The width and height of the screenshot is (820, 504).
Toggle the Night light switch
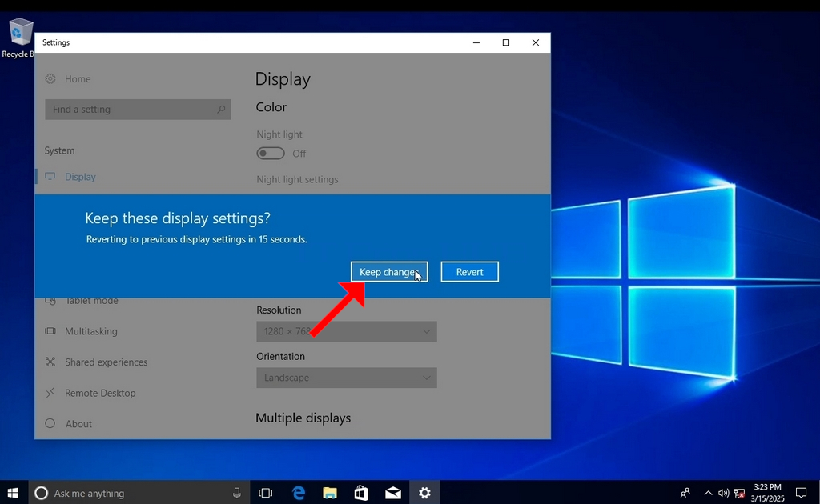(x=271, y=154)
